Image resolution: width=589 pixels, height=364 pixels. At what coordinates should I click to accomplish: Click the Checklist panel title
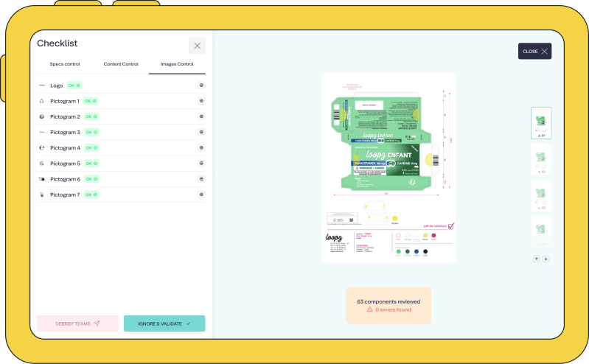(57, 43)
